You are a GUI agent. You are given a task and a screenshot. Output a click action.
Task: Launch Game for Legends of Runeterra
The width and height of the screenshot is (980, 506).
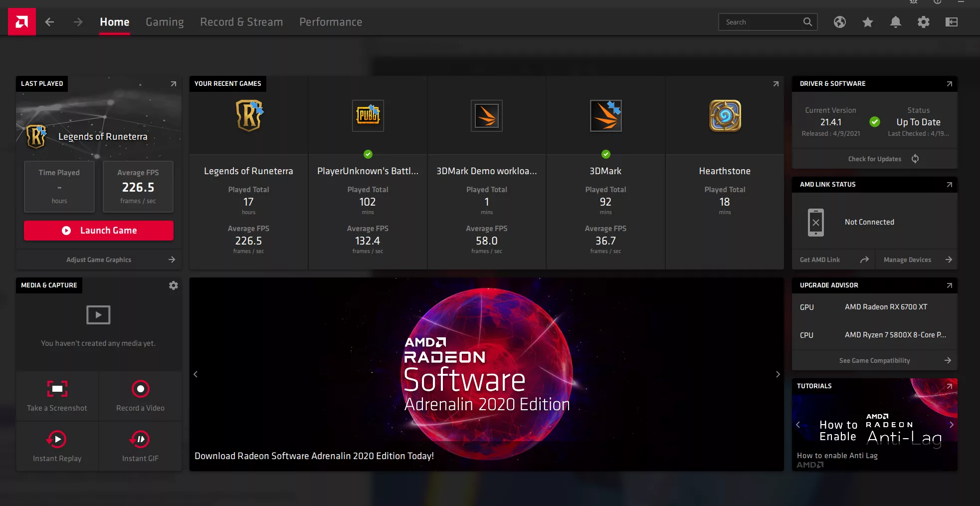(99, 231)
